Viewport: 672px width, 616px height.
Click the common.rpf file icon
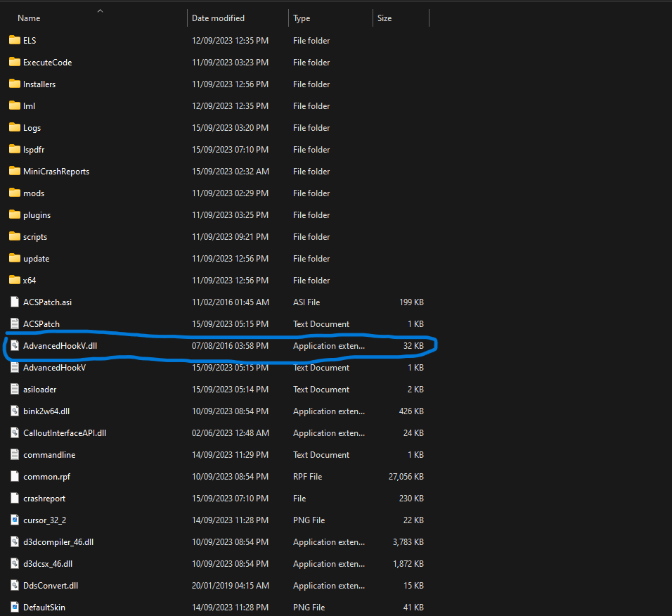15,476
